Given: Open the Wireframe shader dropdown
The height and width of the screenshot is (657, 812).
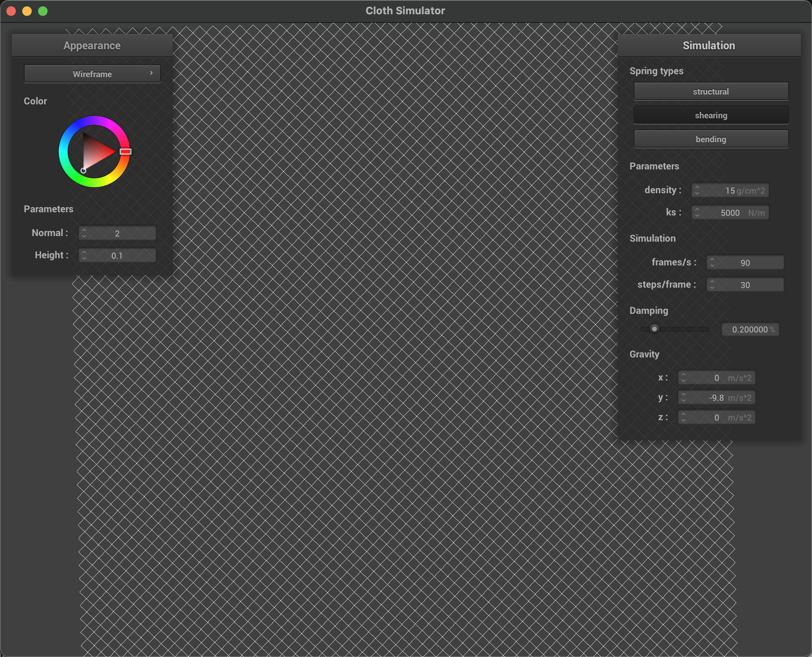Looking at the screenshot, I should 92,74.
